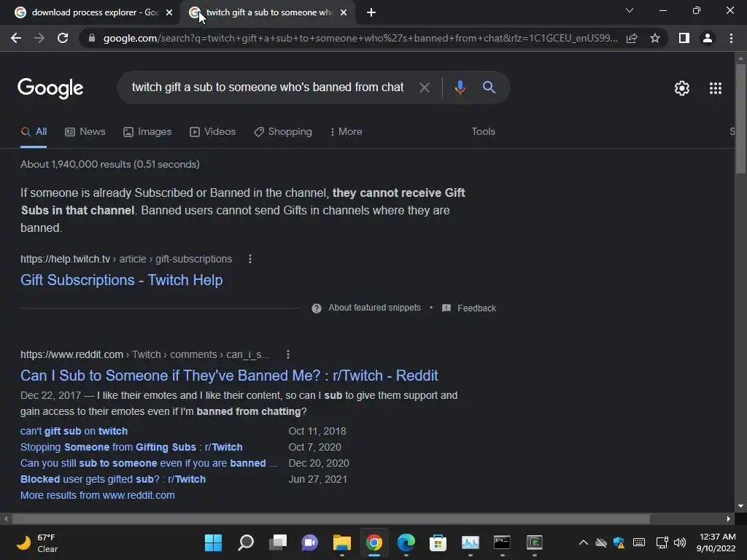Reload the current page

coord(63,38)
